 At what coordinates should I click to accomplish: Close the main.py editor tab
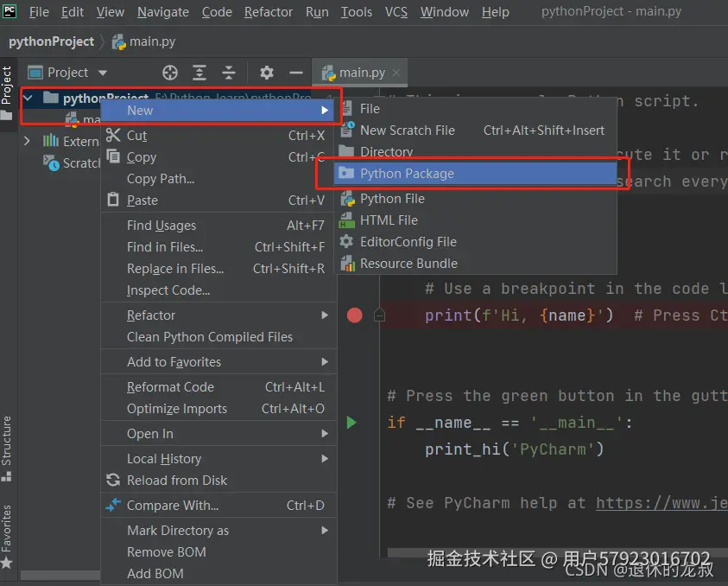coord(396,73)
